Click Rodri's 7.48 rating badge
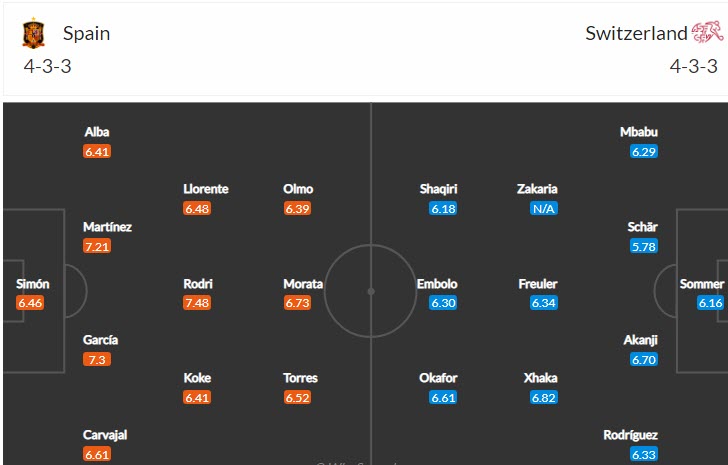The width and height of the screenshot is (728, 465). (198, 303)
